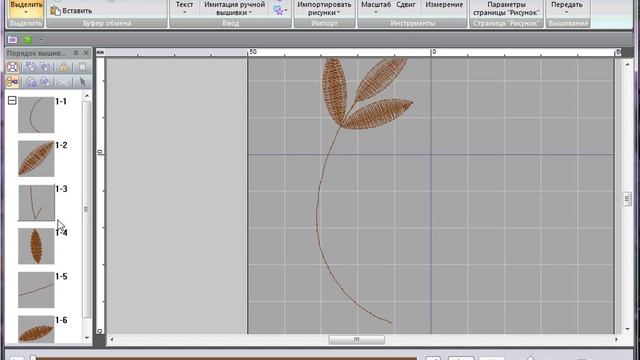
Task: Click the zoom-to-selection icon in sewing order panel
Action: [13, 67]
